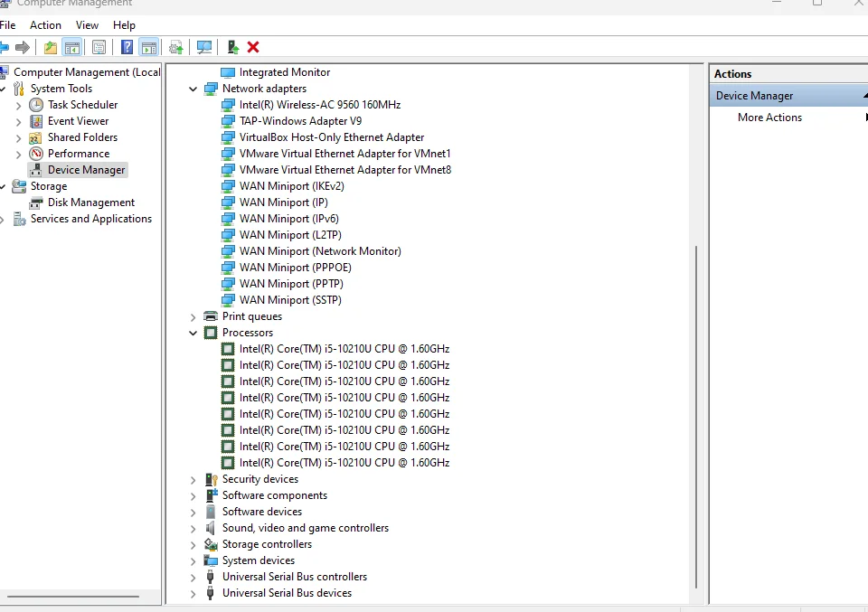Click the red X Uninstall device icon
This screenshot has height=612, width=868.
coord(253,48)
